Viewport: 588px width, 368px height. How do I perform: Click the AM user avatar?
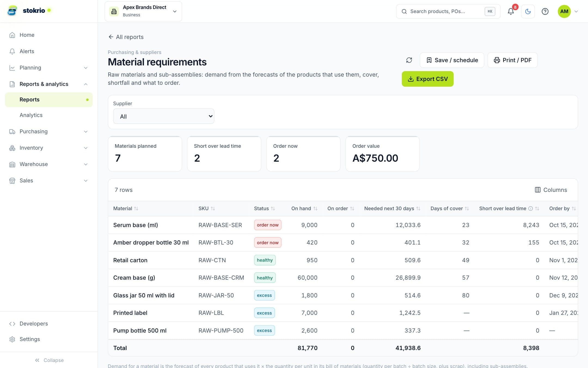click(564, 11)
